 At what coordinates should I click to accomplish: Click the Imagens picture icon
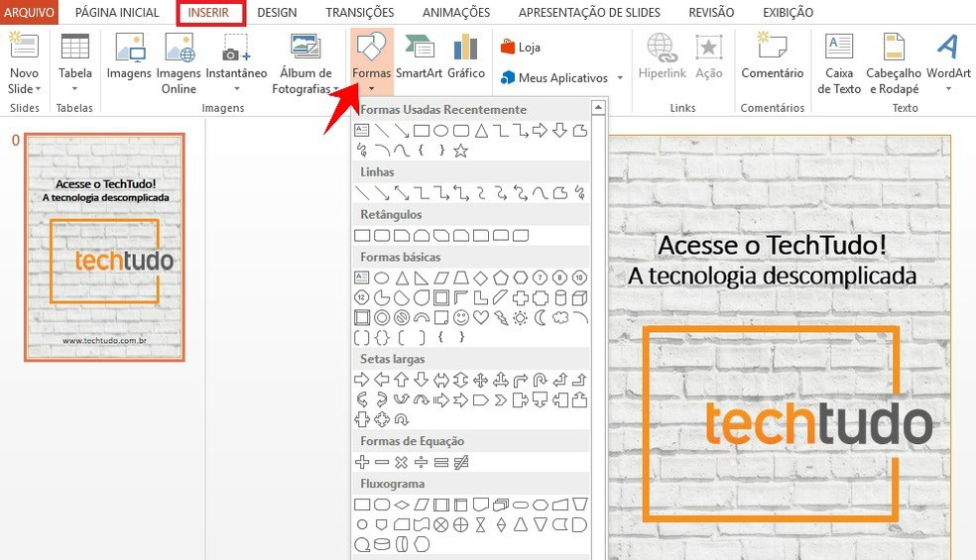(129, 48)
